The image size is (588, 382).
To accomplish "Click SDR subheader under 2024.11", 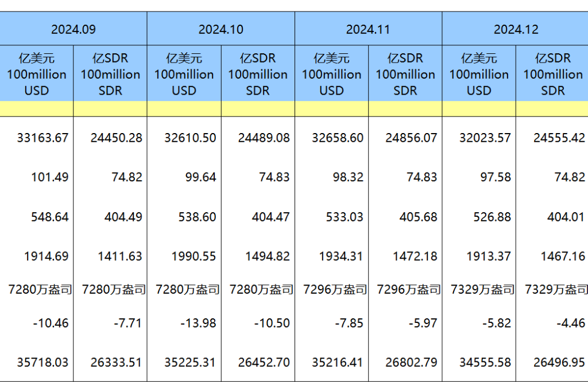I will click(405, 74).
